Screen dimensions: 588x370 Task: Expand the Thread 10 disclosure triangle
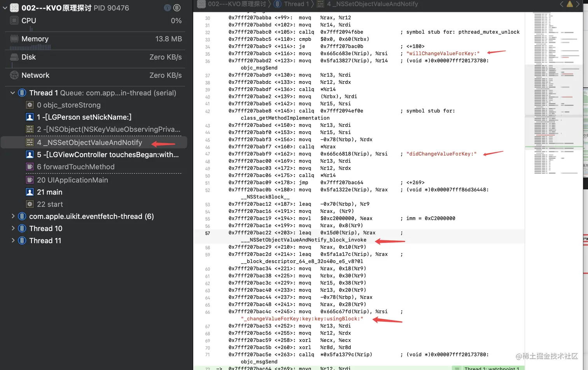[13, 228]
